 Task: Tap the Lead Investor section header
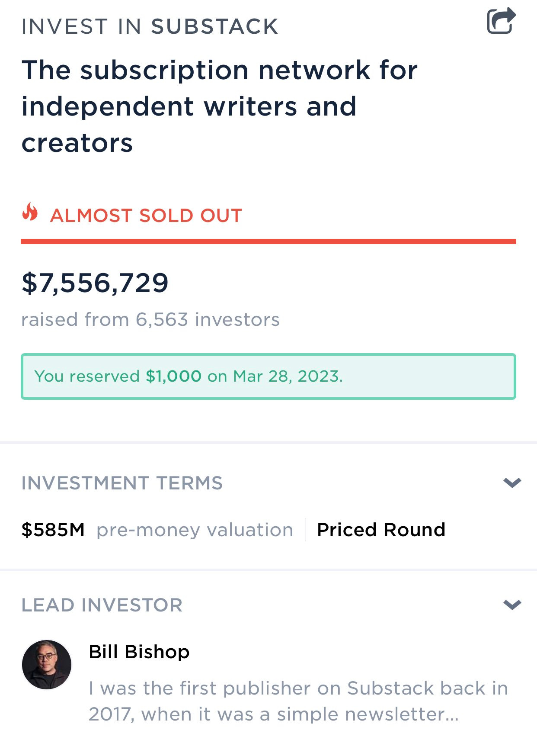(102, 605)
